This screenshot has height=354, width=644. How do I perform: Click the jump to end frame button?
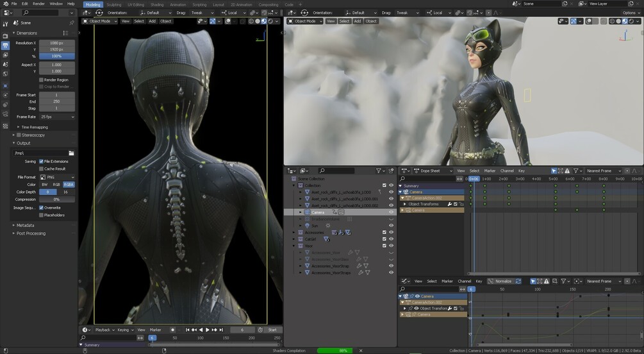tap(221, 330)
